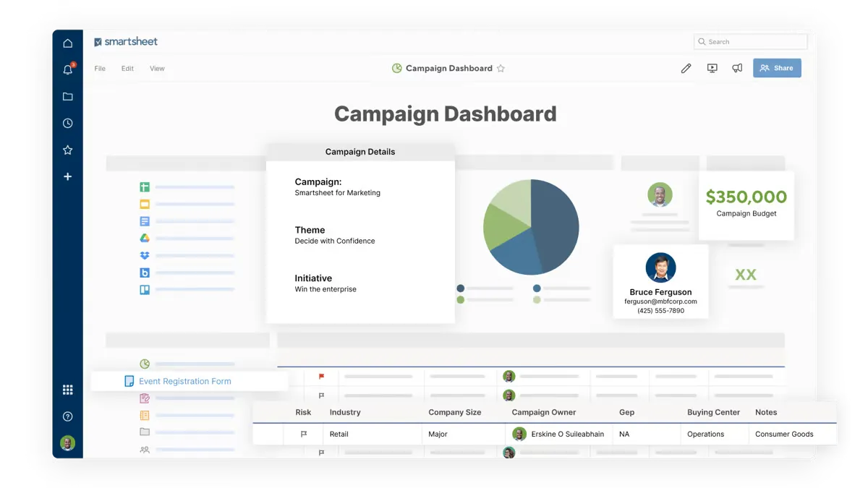Screen dimensions: 868x488
Task: Click the pink form icon in list
Action: tap(144, 398)
